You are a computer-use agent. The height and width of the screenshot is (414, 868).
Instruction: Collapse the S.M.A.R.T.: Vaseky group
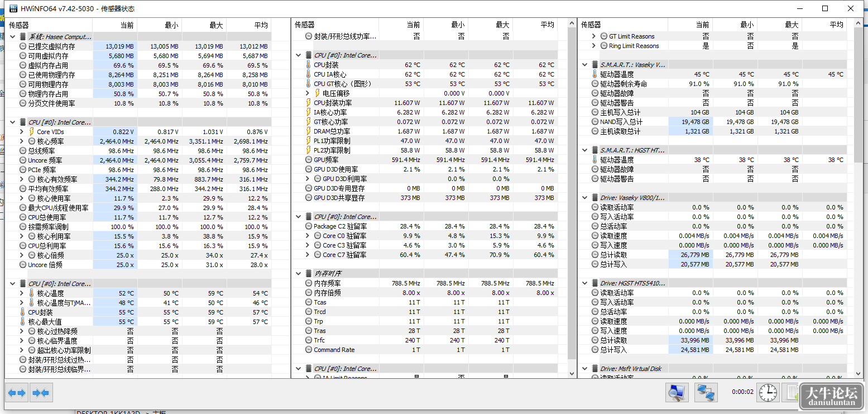tap(585, 65)
